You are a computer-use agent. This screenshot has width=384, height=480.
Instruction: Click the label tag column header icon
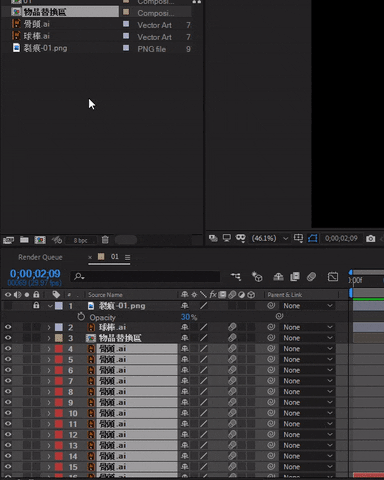(x=56, y=294)
